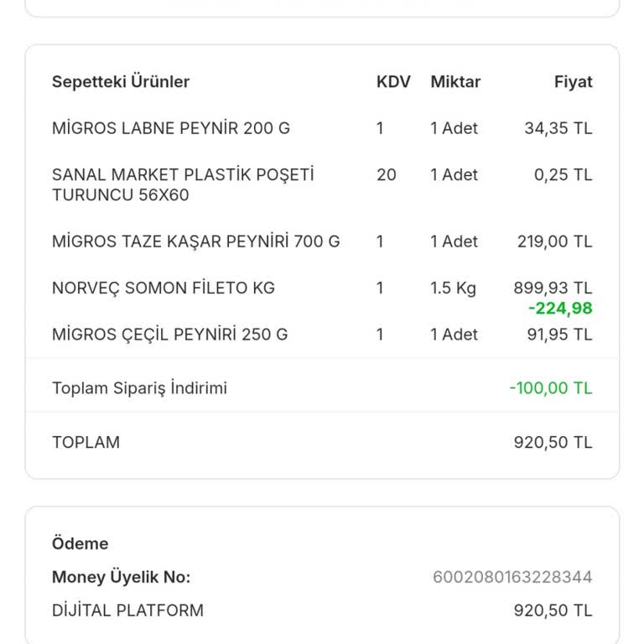Click the Miktar column header
This screenshot has height=644, width=644.
click(455, 81)
